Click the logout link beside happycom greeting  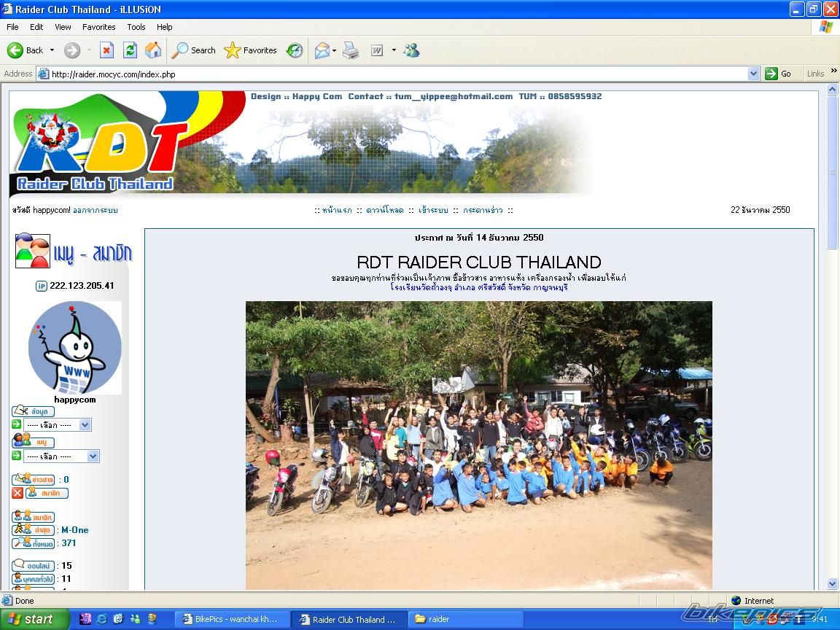[95, 210]
